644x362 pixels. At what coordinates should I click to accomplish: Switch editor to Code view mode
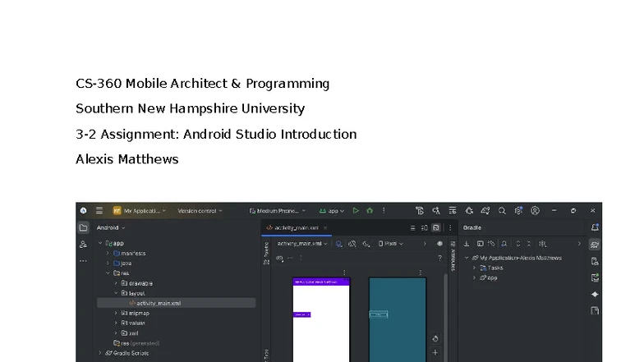tap(412, 227)
